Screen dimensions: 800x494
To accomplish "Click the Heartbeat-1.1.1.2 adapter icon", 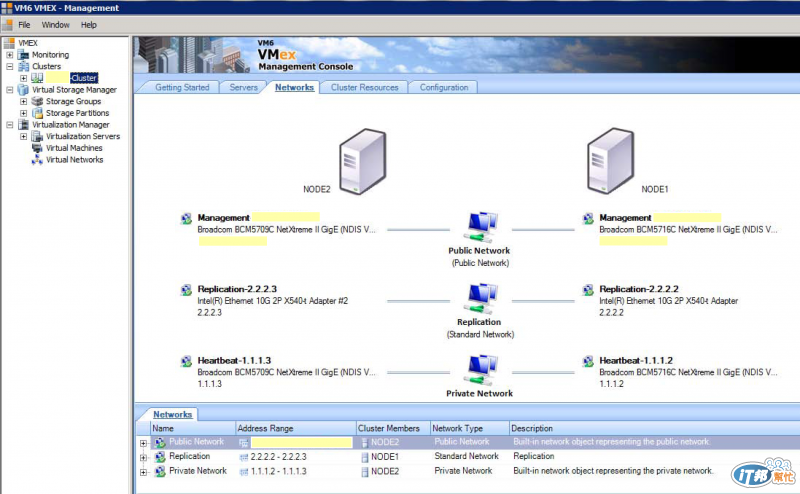I will [x=588, y=362].
